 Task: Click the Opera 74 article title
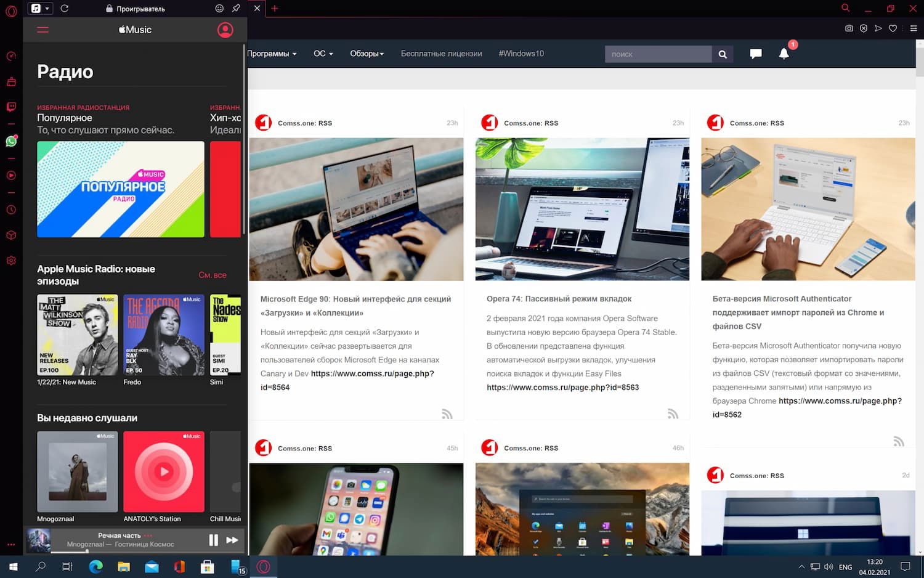(559, 299)
